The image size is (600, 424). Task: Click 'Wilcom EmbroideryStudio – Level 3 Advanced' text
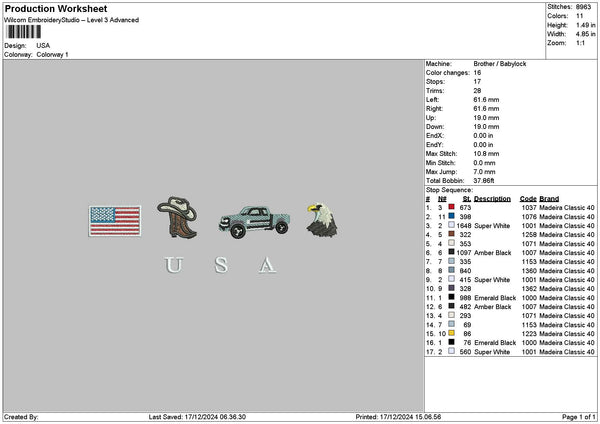click(72, 20)
